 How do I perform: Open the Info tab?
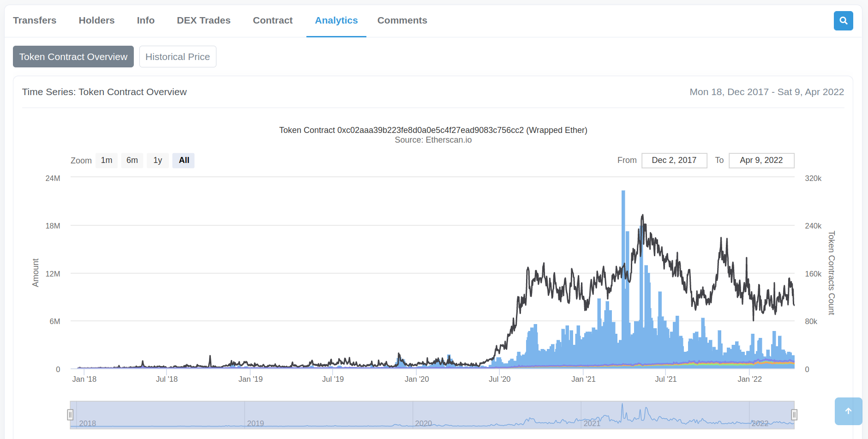146,20
